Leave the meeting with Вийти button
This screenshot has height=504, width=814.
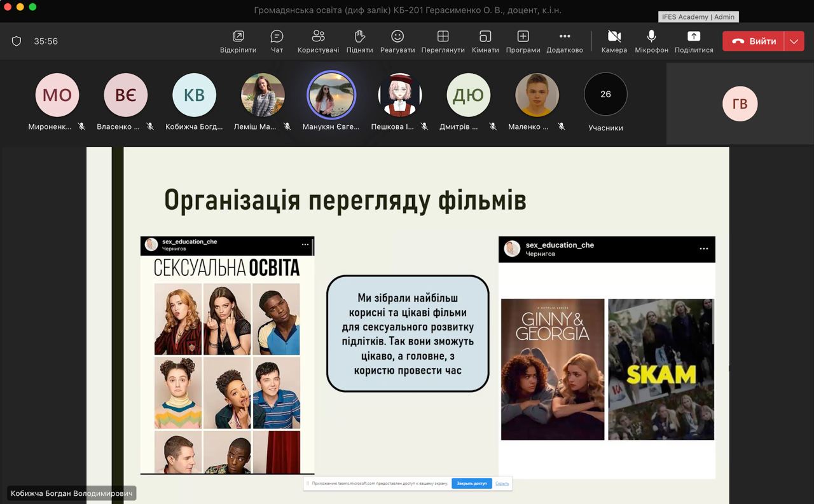(x=754, y=41)
